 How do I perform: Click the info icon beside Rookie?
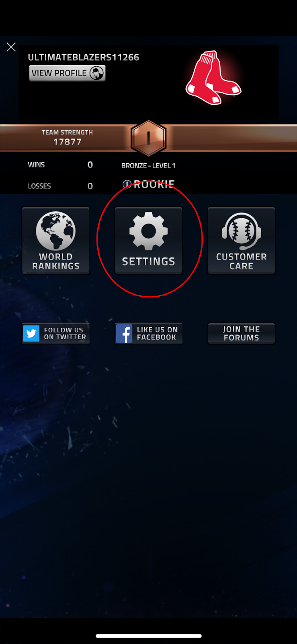tap(127, 184)
